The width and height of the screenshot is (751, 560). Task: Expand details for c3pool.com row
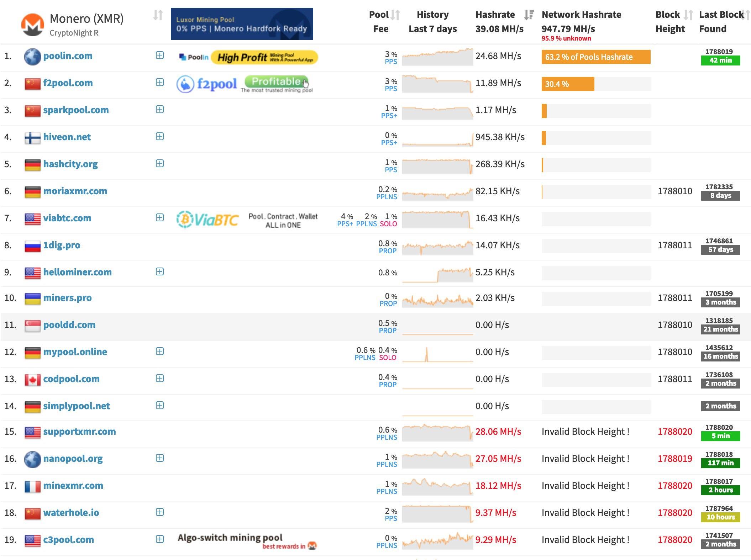pos(160,539)
